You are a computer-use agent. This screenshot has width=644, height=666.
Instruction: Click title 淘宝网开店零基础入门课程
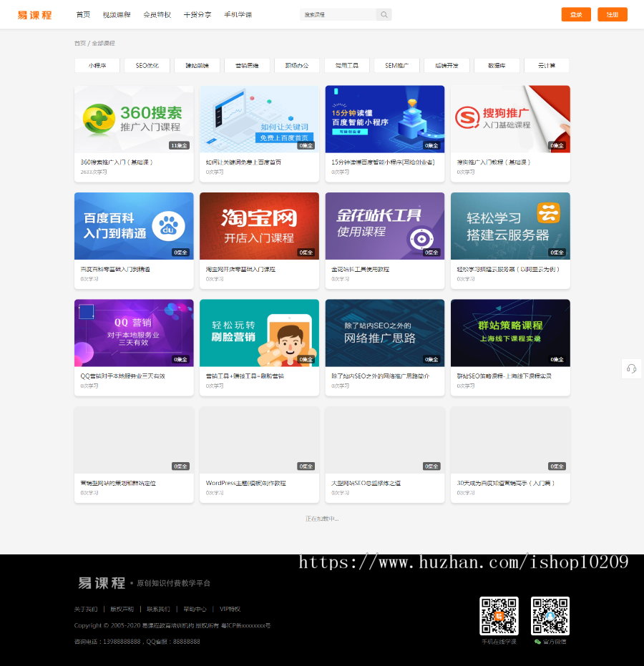pyautogui.click(x=240, y=269)
